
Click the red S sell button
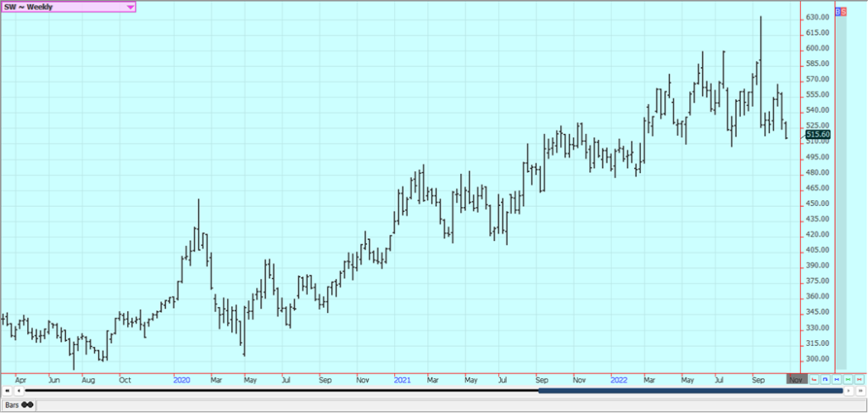tap(843, 12)
